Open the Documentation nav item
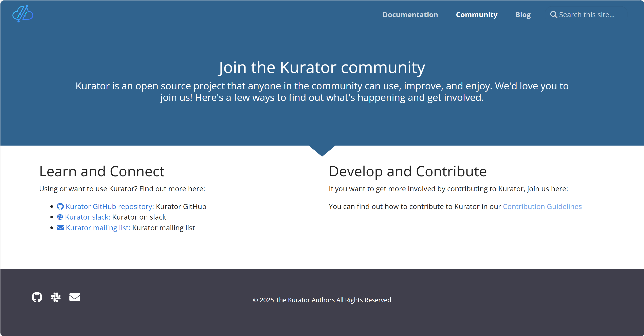This screenshot has height=336, width=644. coord(410,15)
